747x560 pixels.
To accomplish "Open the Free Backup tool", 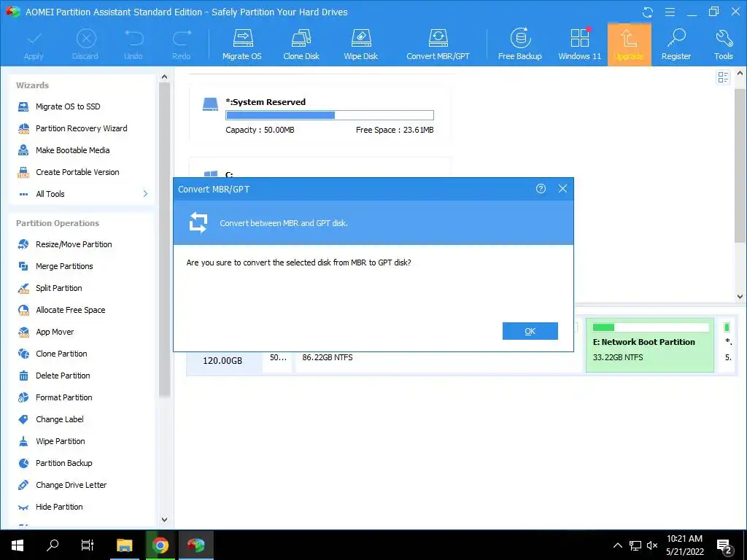I will click(x=519, y=44).
